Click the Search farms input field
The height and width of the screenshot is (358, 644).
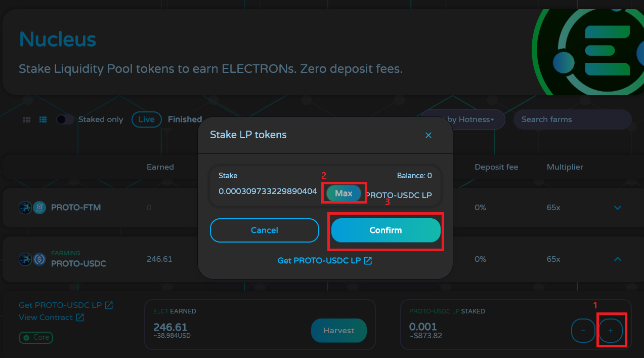pyautogui.click(x=572, y=120)
